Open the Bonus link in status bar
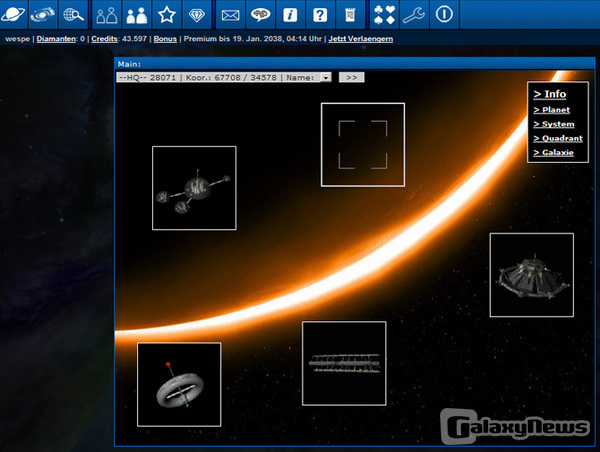Image resolution: width=600 pixels, height=452 pixels. pos(165,39)
